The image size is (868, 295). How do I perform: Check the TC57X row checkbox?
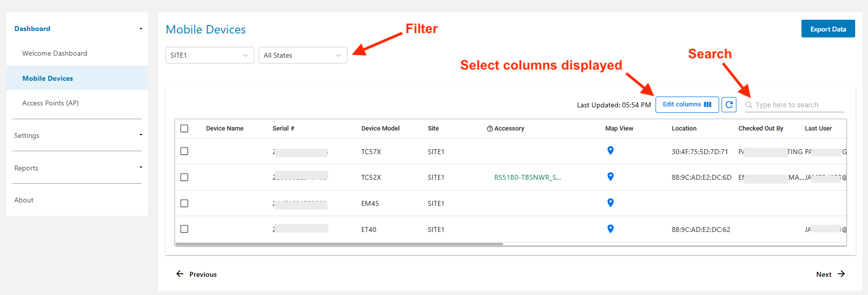184,151
